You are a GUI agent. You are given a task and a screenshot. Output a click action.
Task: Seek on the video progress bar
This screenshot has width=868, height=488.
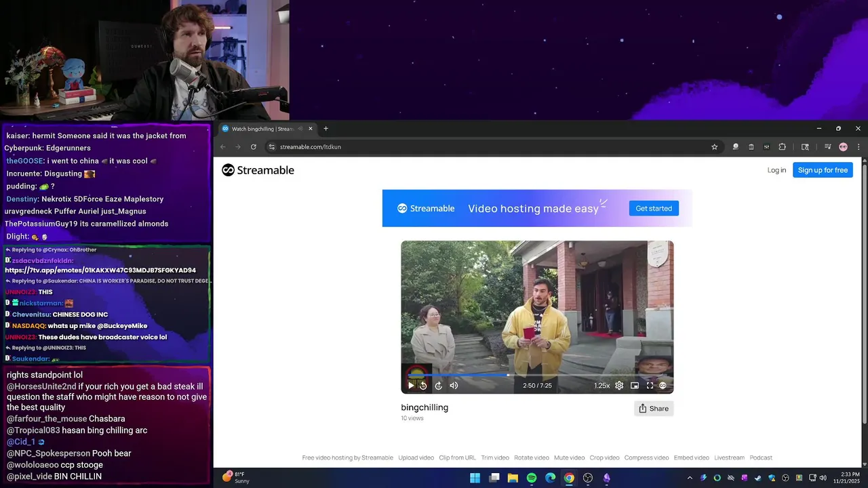point(537,375)
